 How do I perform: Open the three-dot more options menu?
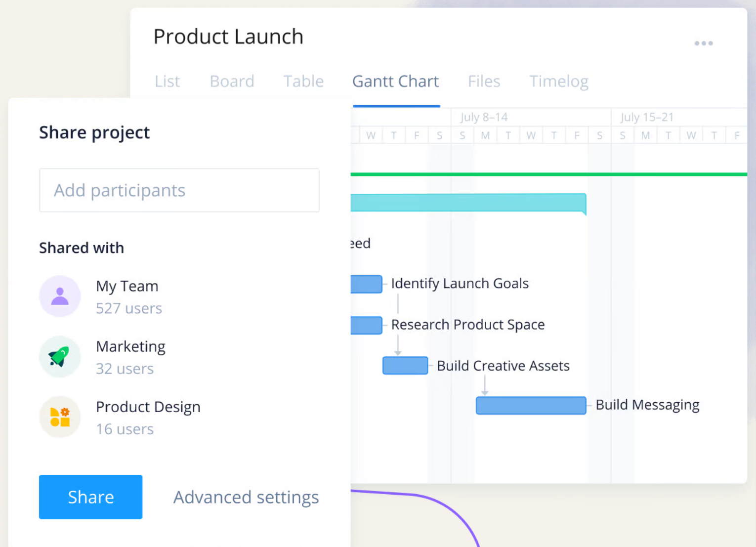click(704, 43)
